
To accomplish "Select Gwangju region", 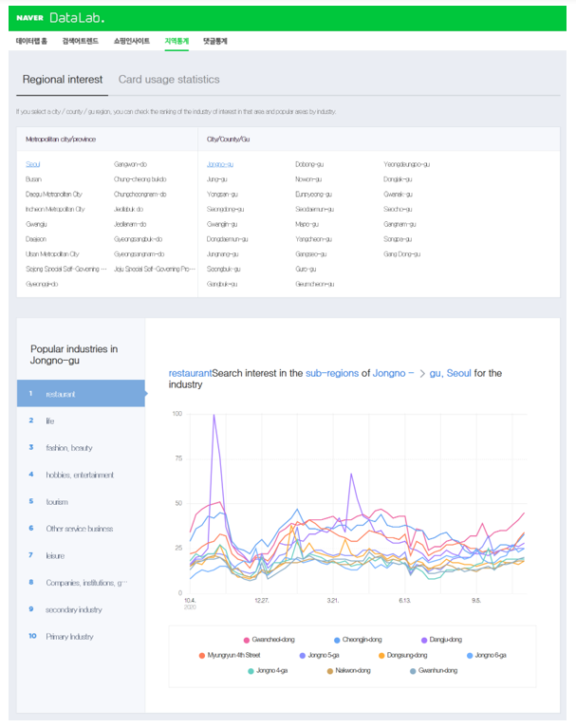I will pos(36,224).
